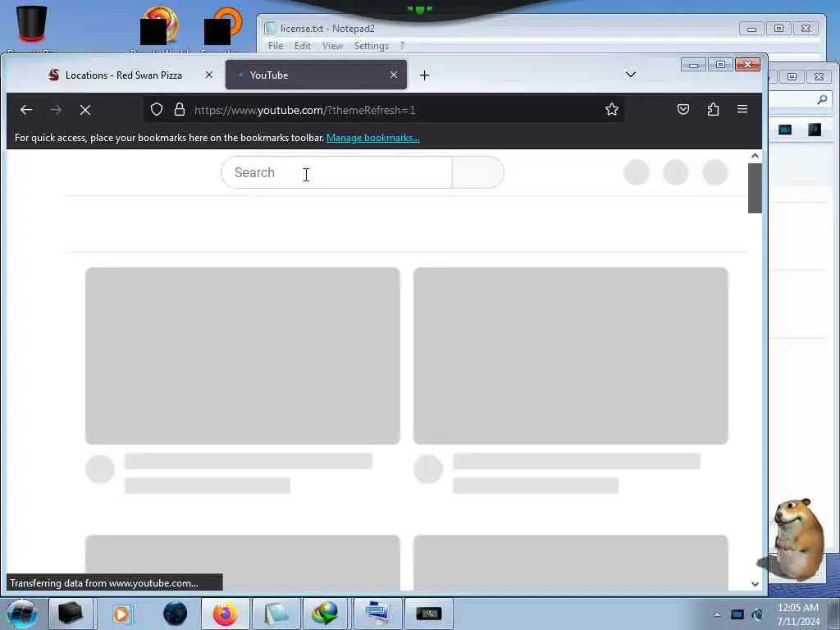Open the Firefox hamburger application menu
The height and width of the screenshot is (630, 840).
[742, 109]
